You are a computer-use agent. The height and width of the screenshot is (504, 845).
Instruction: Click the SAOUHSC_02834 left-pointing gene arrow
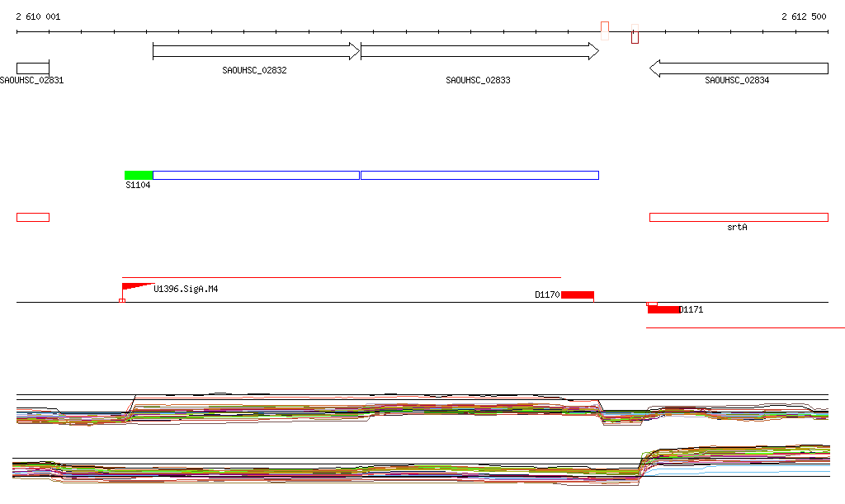[x=739, y=68]
